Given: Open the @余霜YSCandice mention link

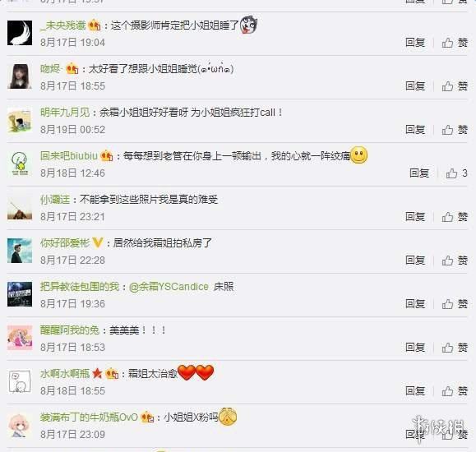Looking at the screenshot, I should (x=169, y=287).
